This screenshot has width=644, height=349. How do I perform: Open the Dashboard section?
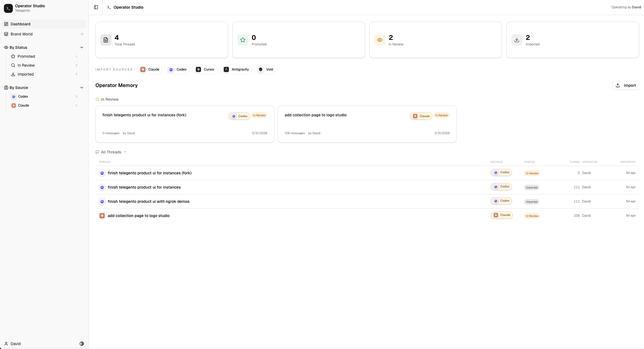pyautogui.click(x=20, y=24)
